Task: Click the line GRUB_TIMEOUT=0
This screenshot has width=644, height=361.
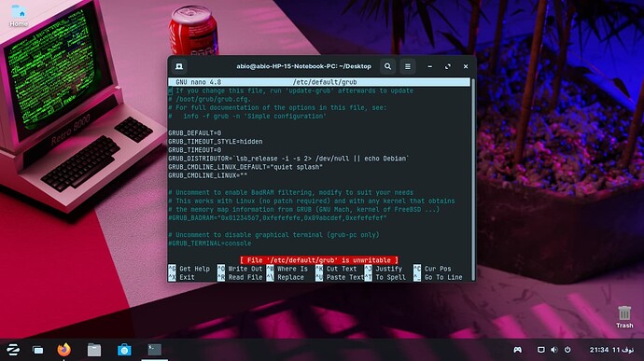Action: click(x=195, y=150)
